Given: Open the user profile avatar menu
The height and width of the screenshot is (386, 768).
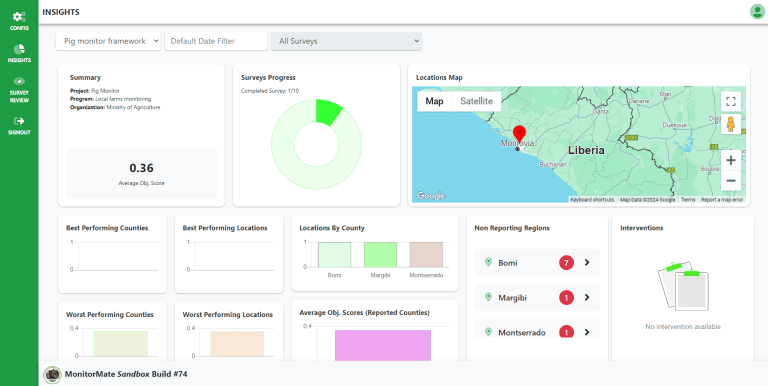Looking at the screenshot, I should click(757, 11).
